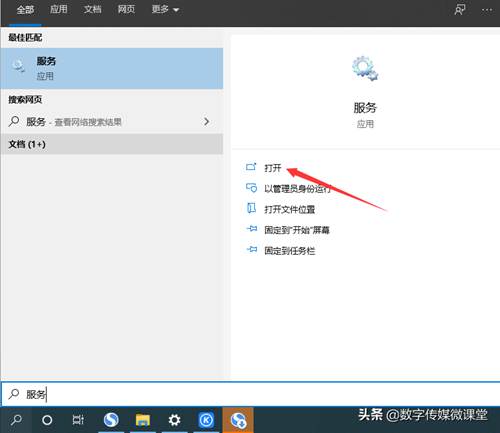Open Task View from the taskbar
This screenshot has height=433, width=500.
[78, 420]
